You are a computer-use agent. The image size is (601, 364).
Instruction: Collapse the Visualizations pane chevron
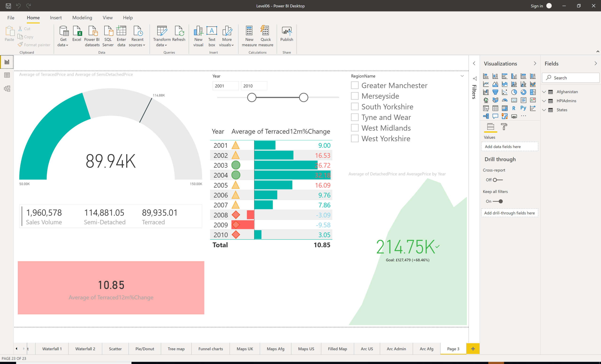[x=535, y=63]
